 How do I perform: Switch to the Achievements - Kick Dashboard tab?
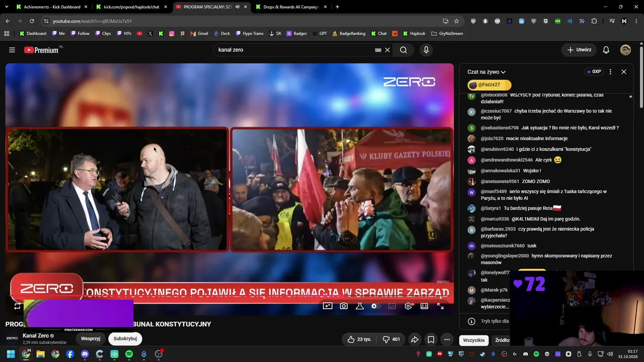click(x=52, y=7)
